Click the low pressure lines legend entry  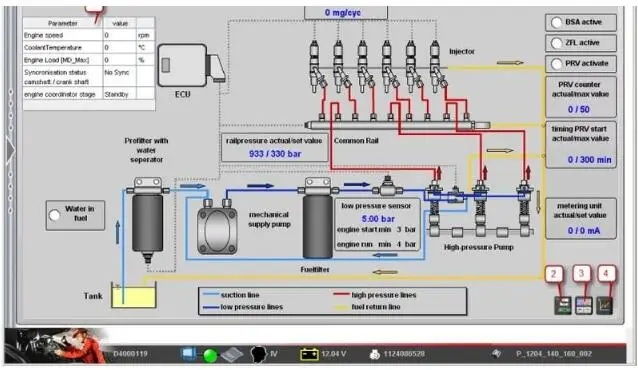pyautogui.click(x=243, y=307)
